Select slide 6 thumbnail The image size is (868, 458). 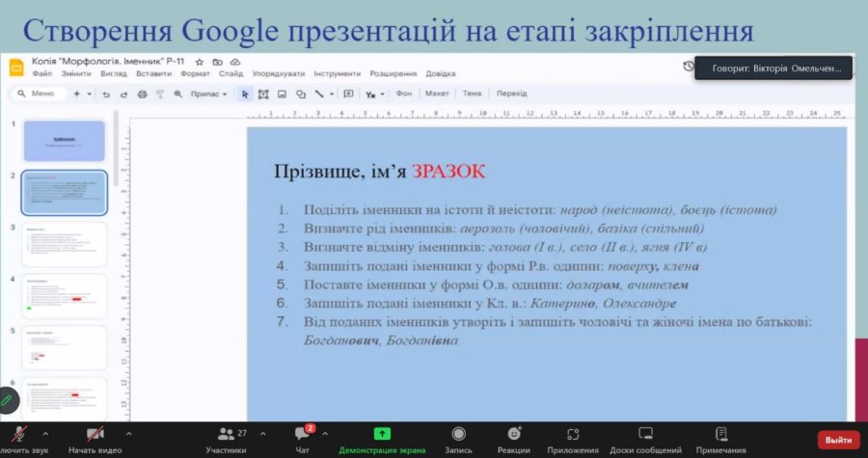[65, 399]
